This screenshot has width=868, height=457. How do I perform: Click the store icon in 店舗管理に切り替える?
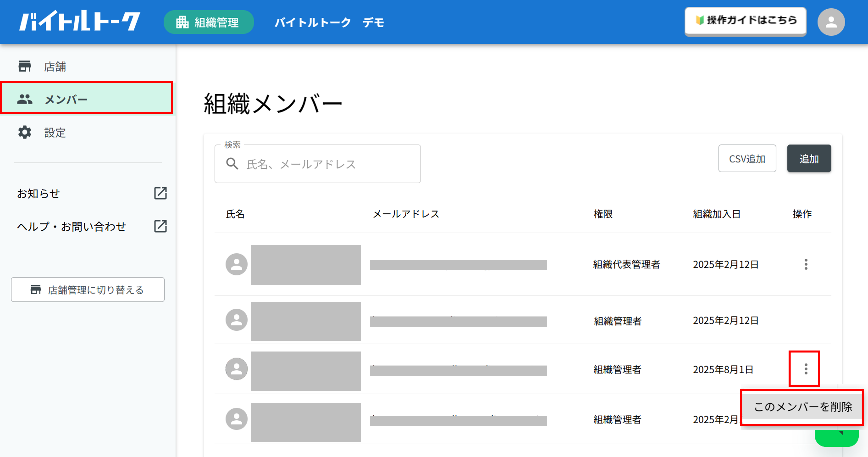(36, 289)
